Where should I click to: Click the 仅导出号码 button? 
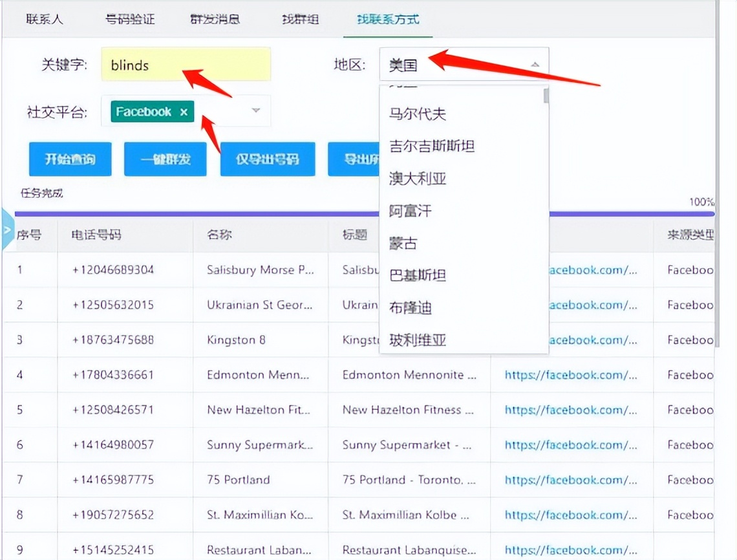(x=267, y=158)
